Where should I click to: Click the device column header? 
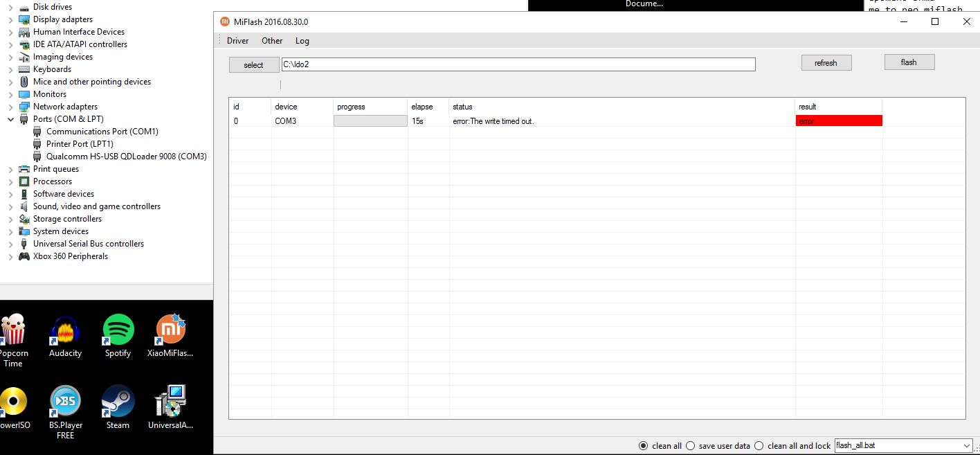[286, 107]
